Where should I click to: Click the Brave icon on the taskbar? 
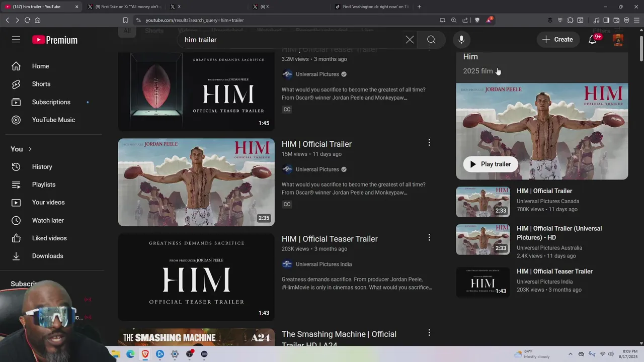(145, 354)
